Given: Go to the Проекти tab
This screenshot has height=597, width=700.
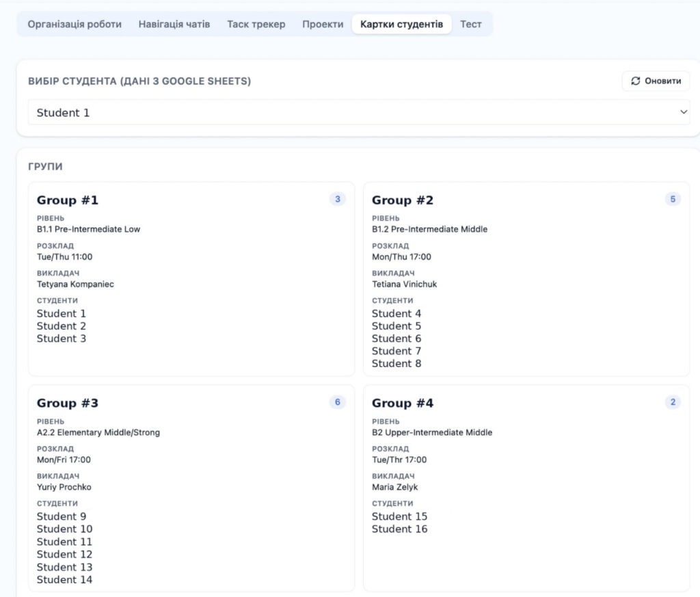Looking at the screenshot, I should (323, 24).
